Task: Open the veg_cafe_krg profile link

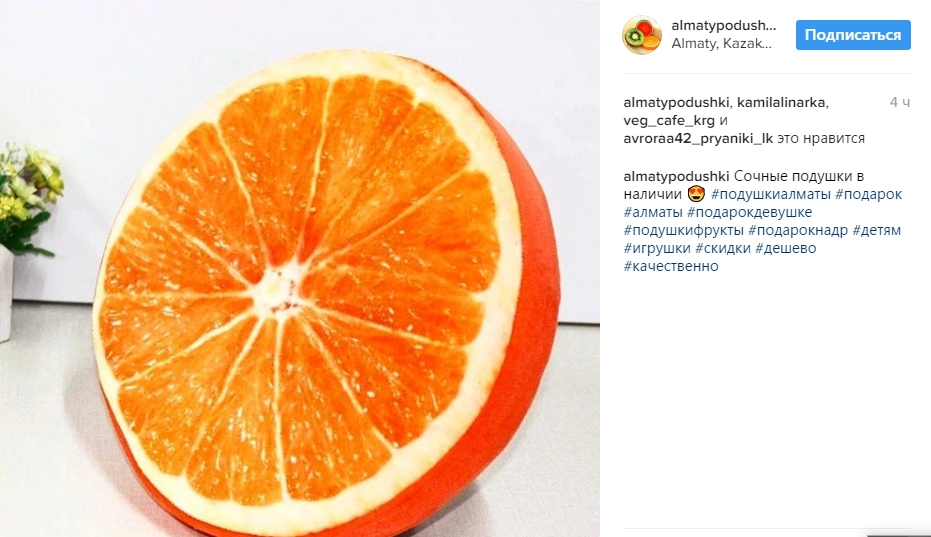Action: [x=669, y=121]
